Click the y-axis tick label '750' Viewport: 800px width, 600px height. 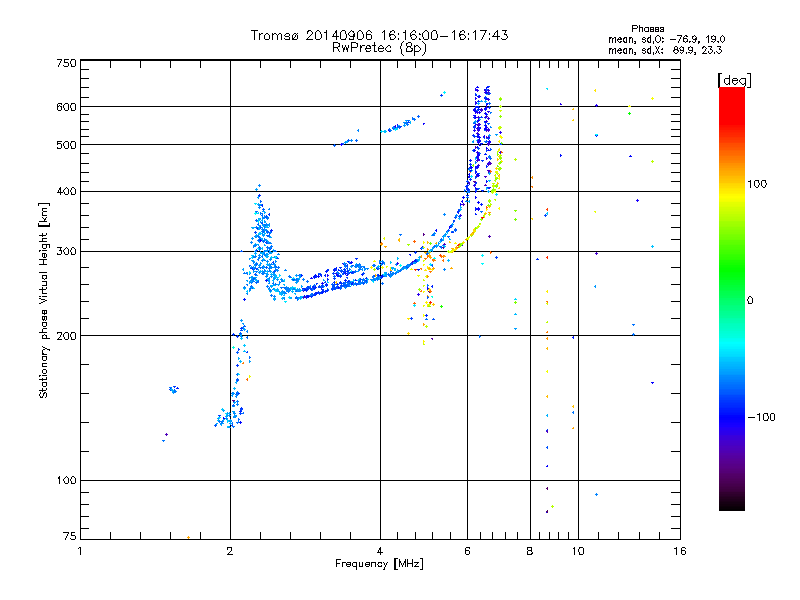click(66, 63)
